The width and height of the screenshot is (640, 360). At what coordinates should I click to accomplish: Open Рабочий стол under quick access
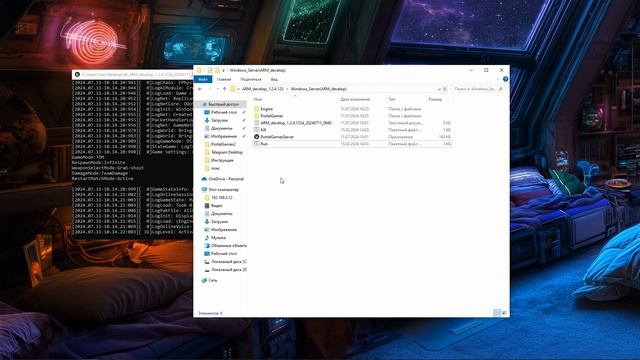tap(224, 112)
